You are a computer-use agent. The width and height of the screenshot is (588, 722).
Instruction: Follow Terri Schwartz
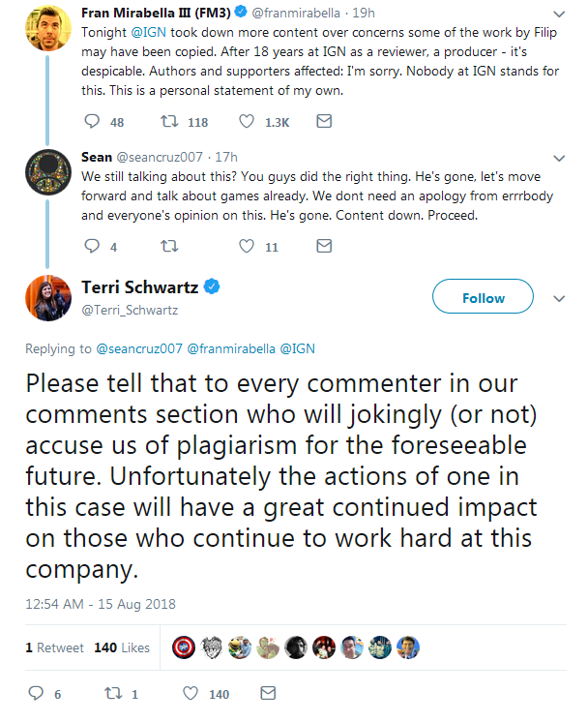(x=484, y=296)
